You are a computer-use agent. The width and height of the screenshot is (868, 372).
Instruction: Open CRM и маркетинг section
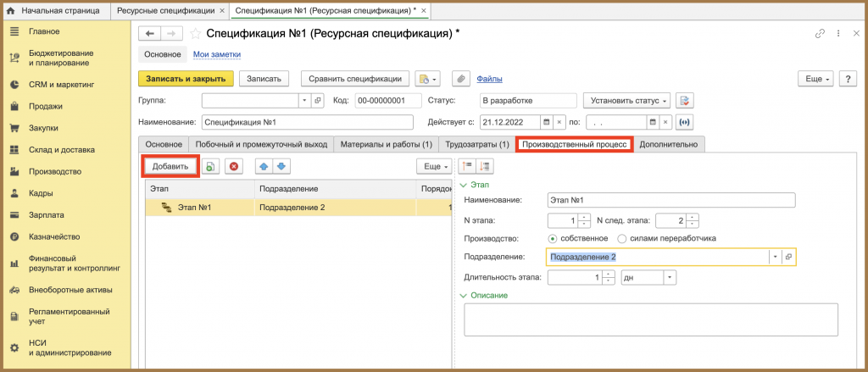tap(62, 85)
